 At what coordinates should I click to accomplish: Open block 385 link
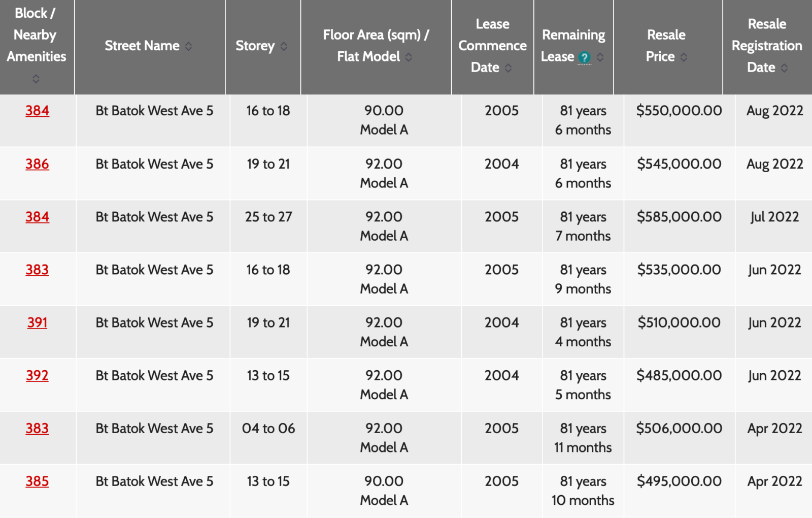click(x=38, y=481)
